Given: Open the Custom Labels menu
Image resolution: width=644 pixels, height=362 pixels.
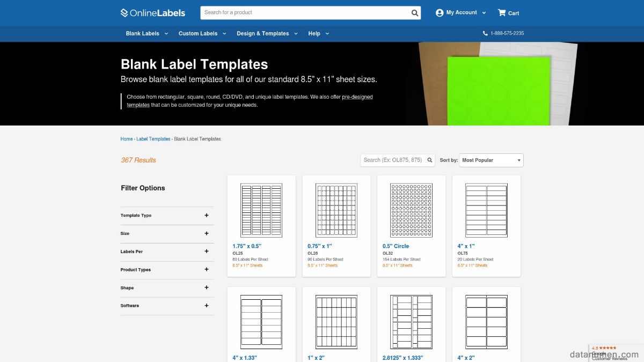Looking at the screenshot, I should coord(202,33).
